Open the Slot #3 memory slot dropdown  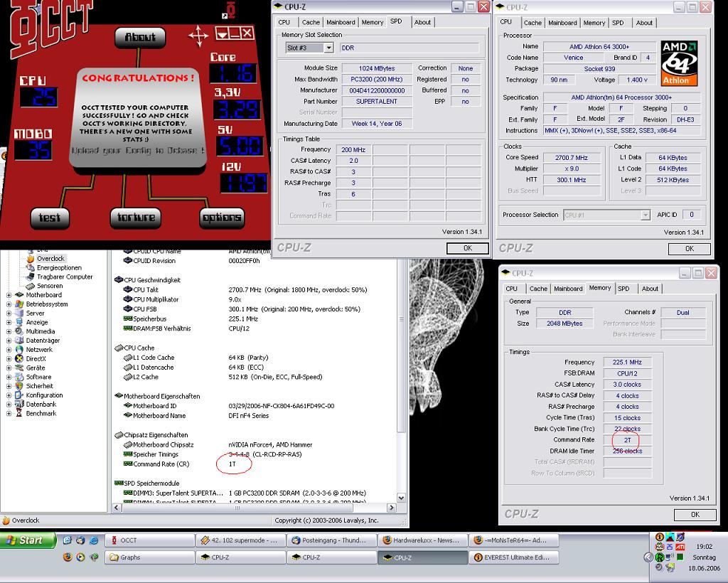328,48
